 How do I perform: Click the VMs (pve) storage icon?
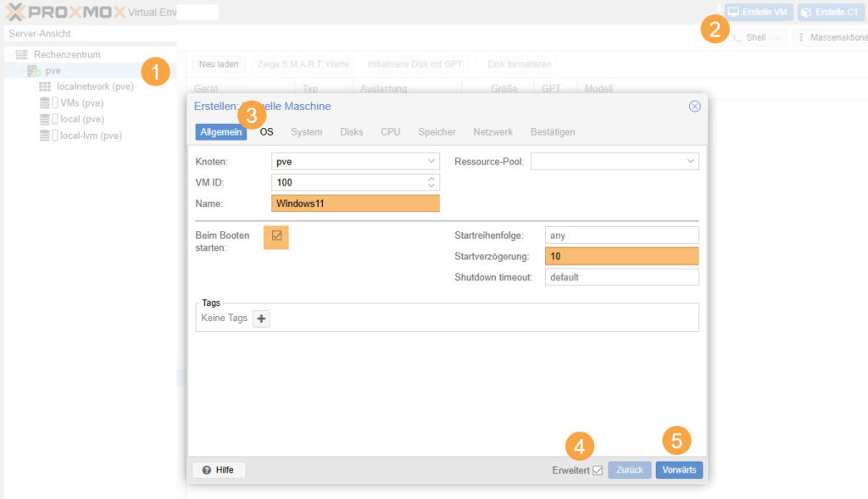click(45, 103)
